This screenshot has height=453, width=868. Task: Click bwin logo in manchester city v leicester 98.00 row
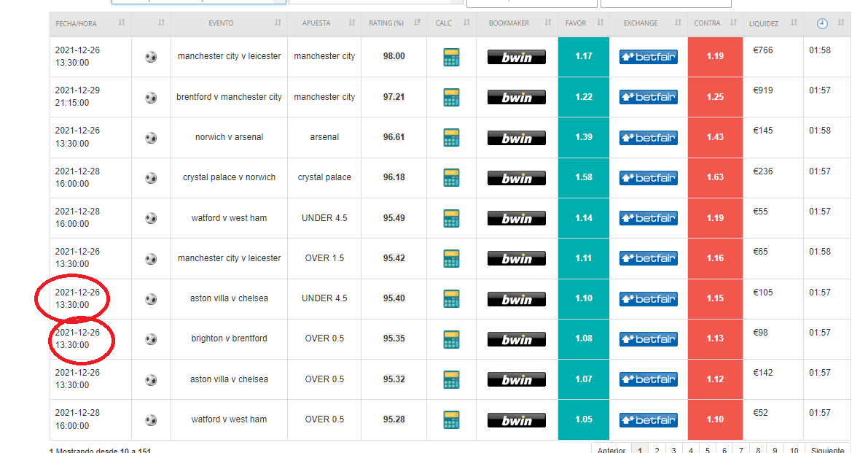pyautogui.click(x=517, y=57)
